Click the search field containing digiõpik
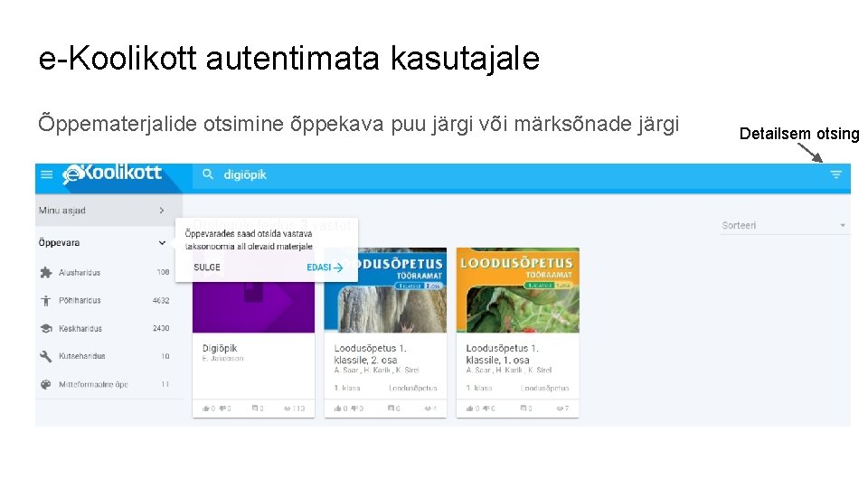 (509, 174)
